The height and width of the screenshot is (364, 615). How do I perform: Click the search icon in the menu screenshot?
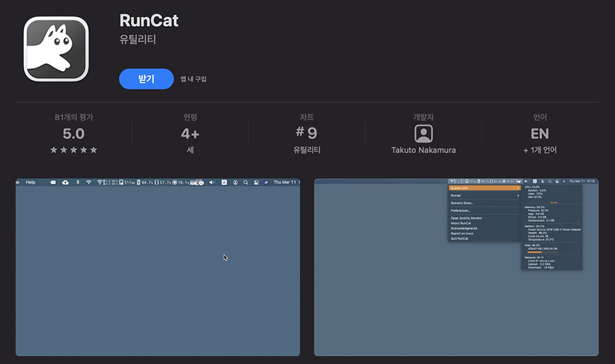click(x=549, y=182)
